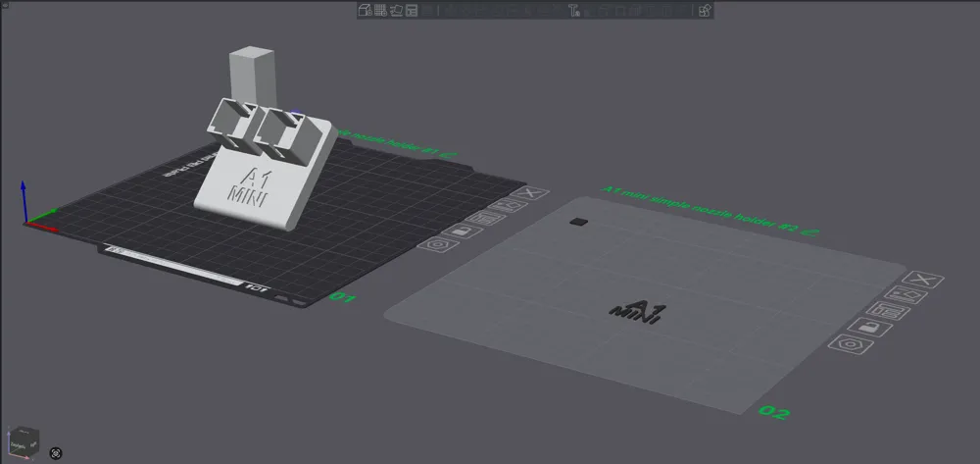
Task: Arrange objects on plate 01
Action: point(485,218)
